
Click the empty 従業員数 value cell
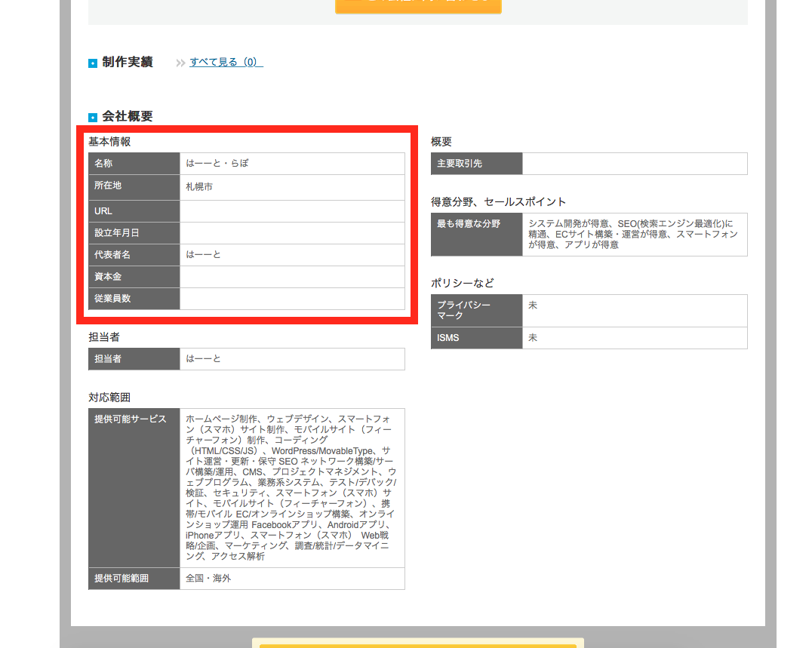(x=292, y=299)
